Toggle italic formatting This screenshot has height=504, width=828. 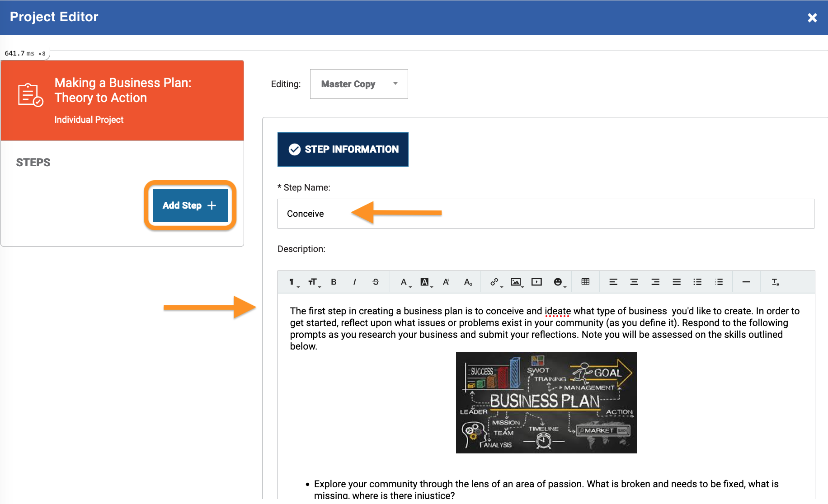(x=355, y=282)
